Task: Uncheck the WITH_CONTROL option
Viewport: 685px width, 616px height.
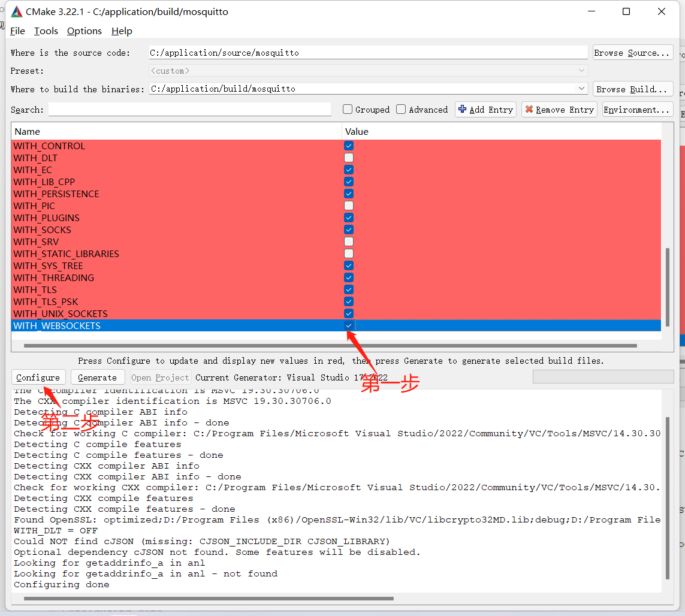Action: [349, 146]
